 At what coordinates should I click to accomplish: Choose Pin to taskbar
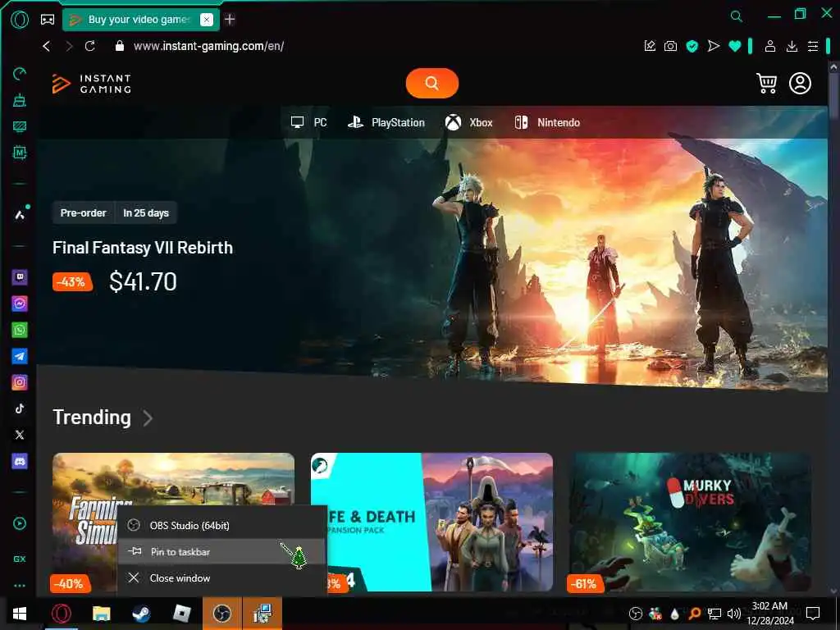click(221, 552)
